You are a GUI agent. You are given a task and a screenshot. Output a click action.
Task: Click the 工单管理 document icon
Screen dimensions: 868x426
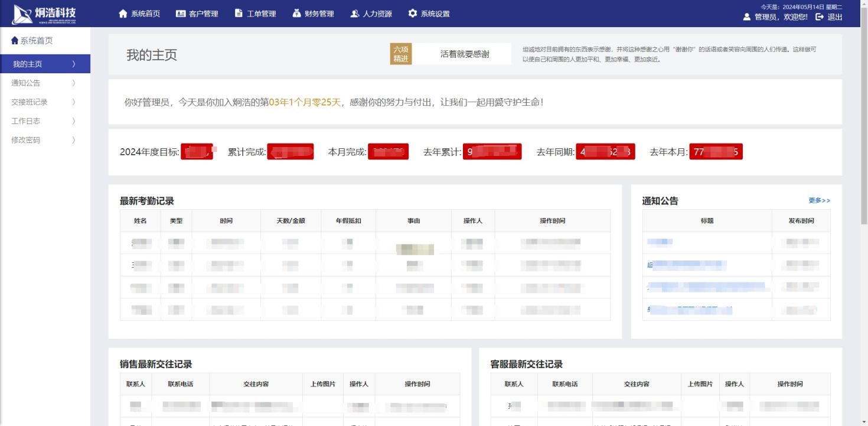(x=239, y=14)
